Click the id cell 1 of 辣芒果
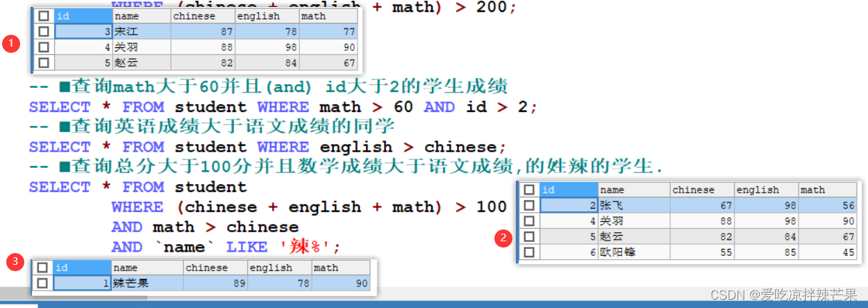Image resolution: width=868 pixels, height=308 pixels. click(82, 283)
